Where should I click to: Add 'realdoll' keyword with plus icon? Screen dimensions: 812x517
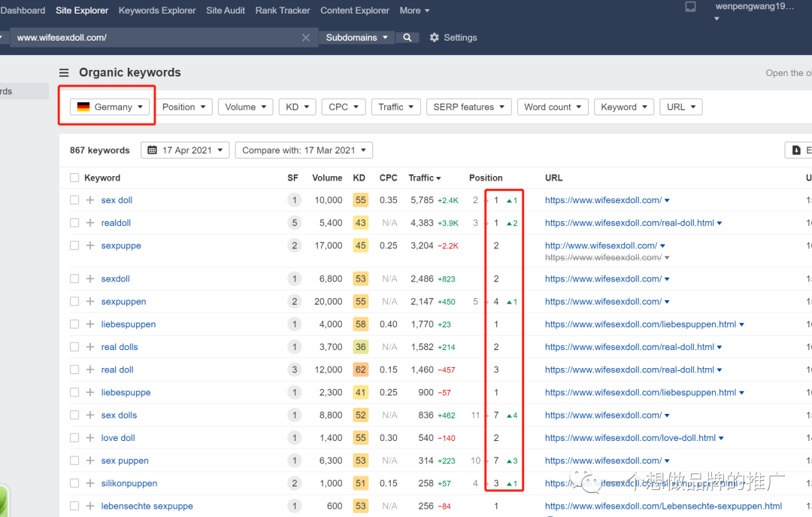[x=90, y=223]
